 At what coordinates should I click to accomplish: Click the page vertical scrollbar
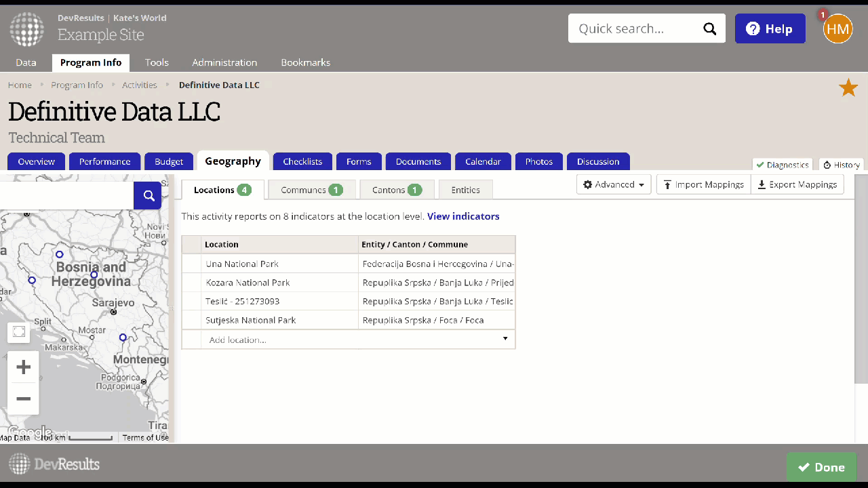861,278
